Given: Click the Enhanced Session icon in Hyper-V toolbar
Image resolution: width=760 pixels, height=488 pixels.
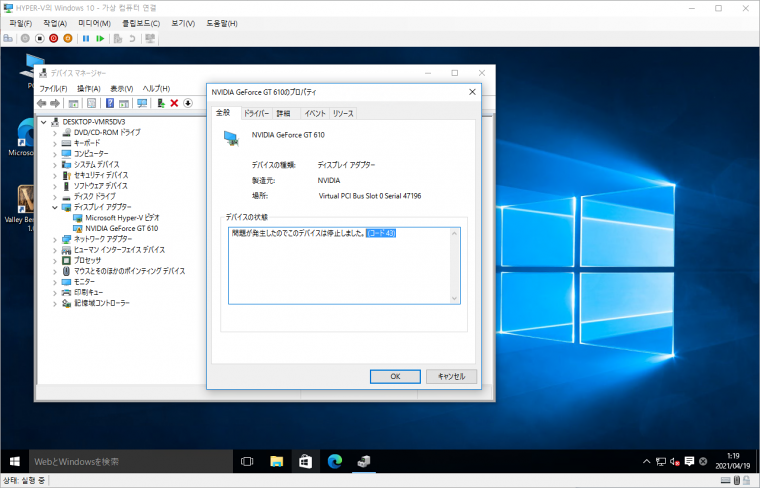Looking at the screenshot, I should point(150,38).
